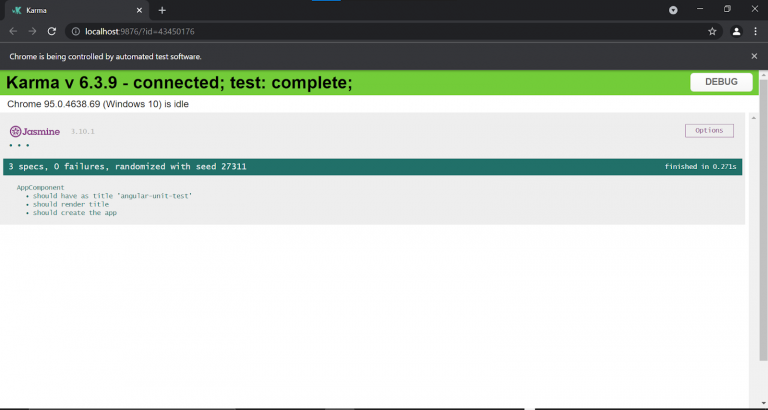Click the DEBUG button

coord(721,82)
